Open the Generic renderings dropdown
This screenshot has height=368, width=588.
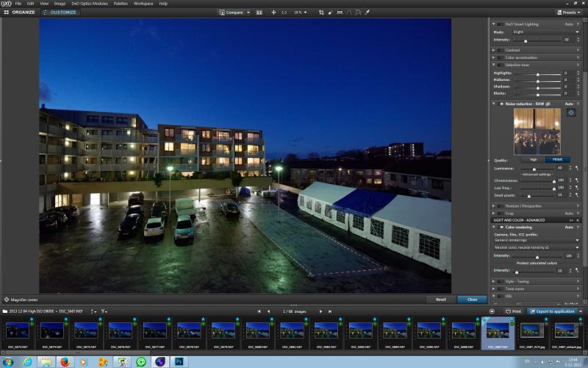click(537, 240)
